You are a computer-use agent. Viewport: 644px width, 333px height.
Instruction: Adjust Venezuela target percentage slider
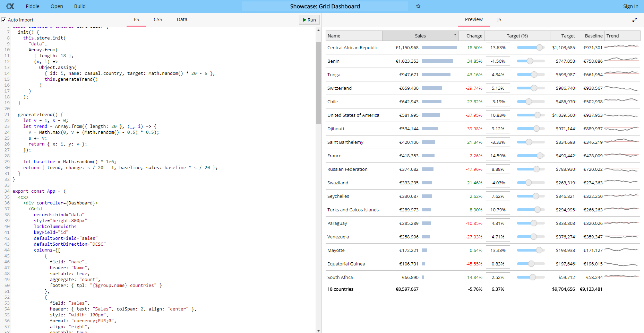(531, 237)
